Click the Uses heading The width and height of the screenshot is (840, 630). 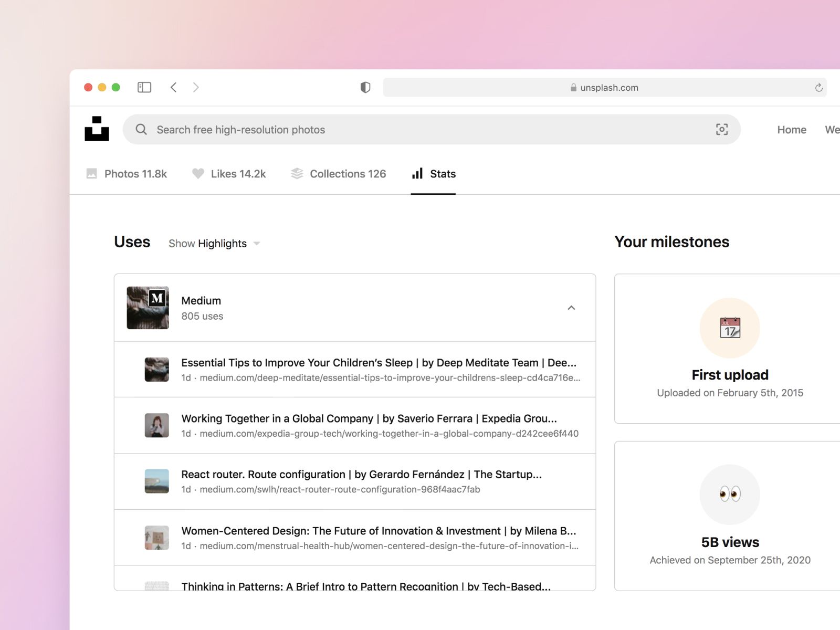(x=132, y=242)
